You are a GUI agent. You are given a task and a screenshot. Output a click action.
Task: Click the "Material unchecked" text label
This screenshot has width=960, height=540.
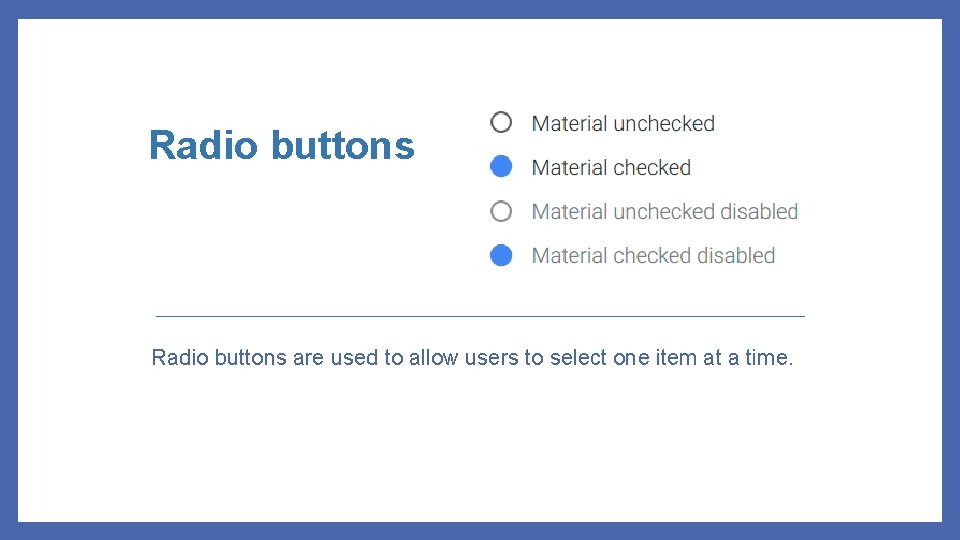click(x=623, y=124)
